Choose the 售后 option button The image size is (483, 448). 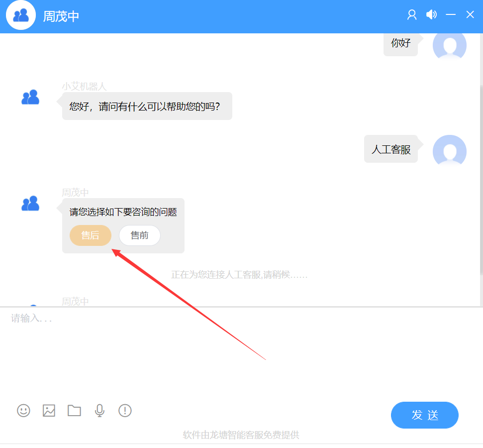point(90,235)
